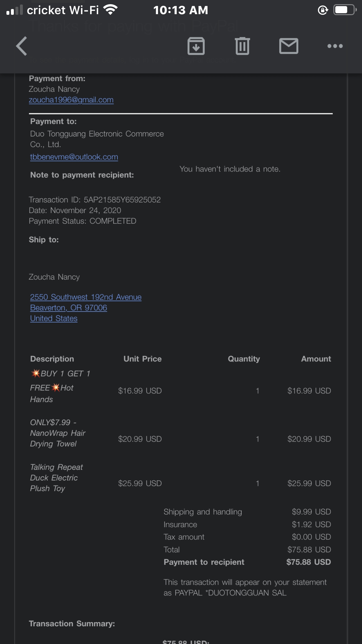
Task: Open the three-dot more options menu
Action: click(335, 46)
